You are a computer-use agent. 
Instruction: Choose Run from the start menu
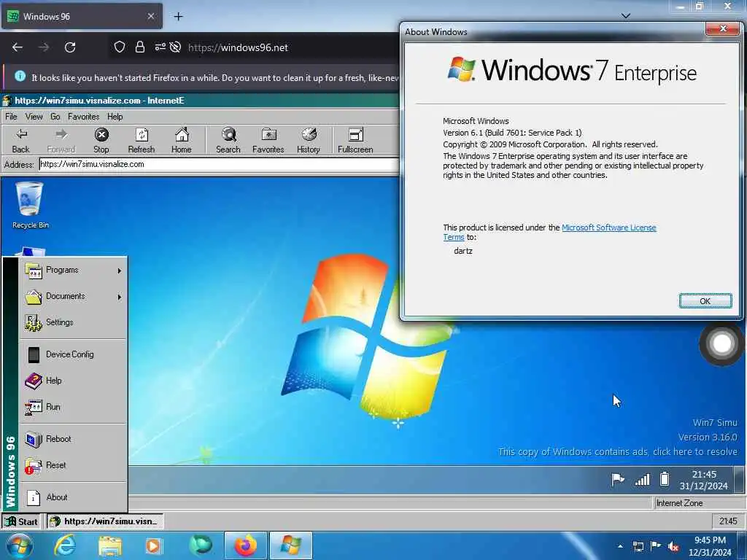pos(73,407)
